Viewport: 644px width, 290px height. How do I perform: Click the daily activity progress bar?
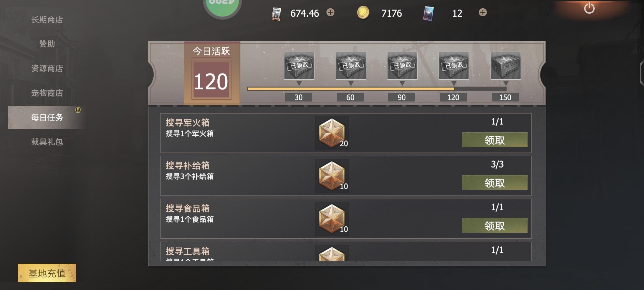pyautogui.click(x=377, y=89)
